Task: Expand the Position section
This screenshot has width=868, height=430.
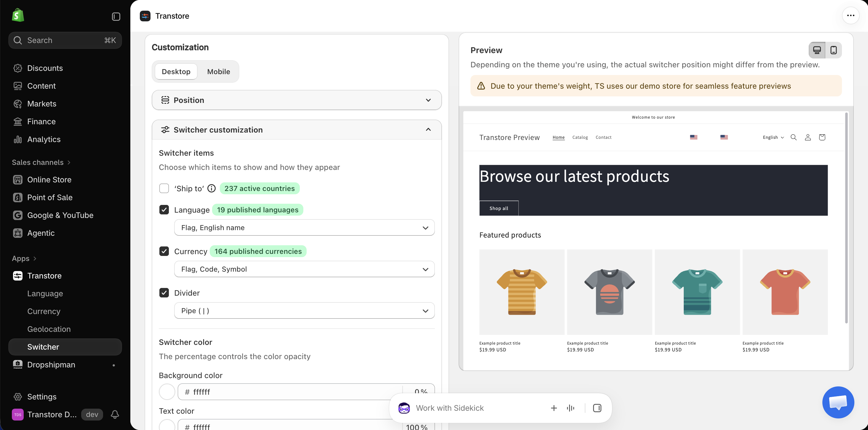Action: click(x=297, y=100)
